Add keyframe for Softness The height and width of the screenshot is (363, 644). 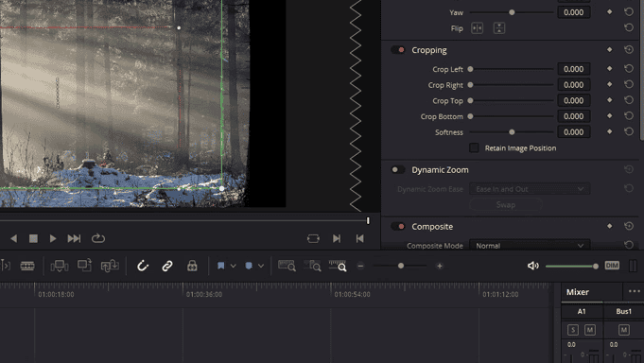pos(610,131)
